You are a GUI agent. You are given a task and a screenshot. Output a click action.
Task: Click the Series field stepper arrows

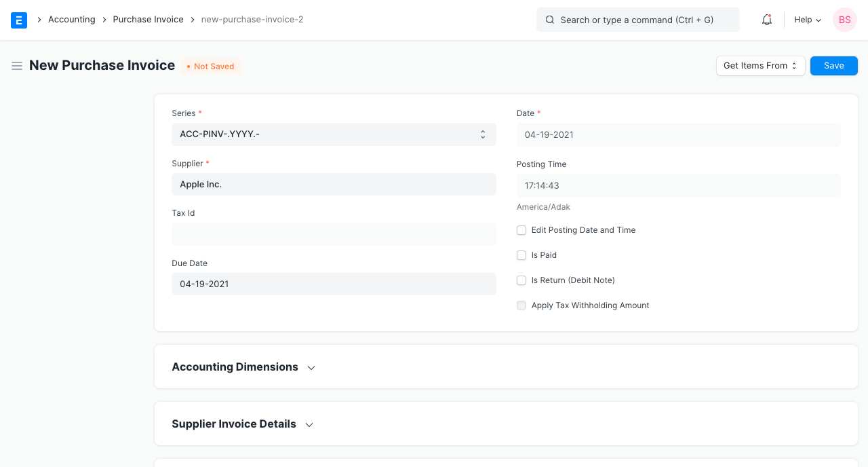(483, 134)
